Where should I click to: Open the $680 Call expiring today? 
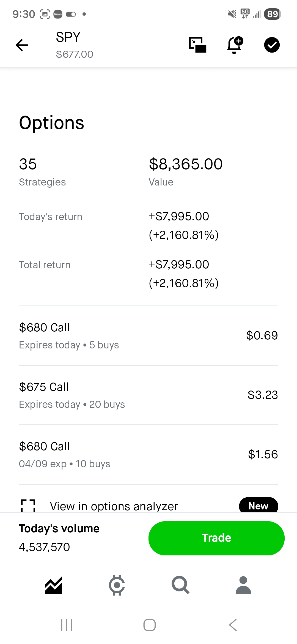point(148,335)
